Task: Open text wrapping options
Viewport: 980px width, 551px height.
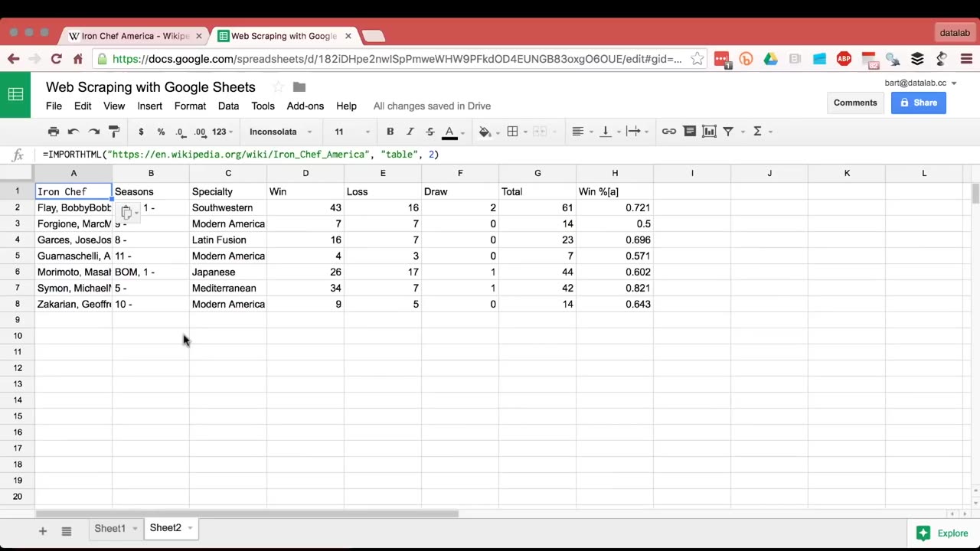Action: 634,132
